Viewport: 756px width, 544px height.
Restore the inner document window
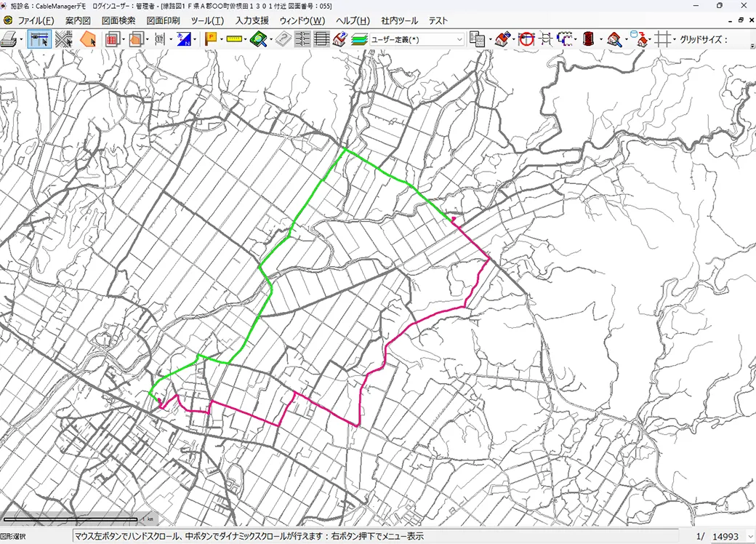tap(741, 20)
